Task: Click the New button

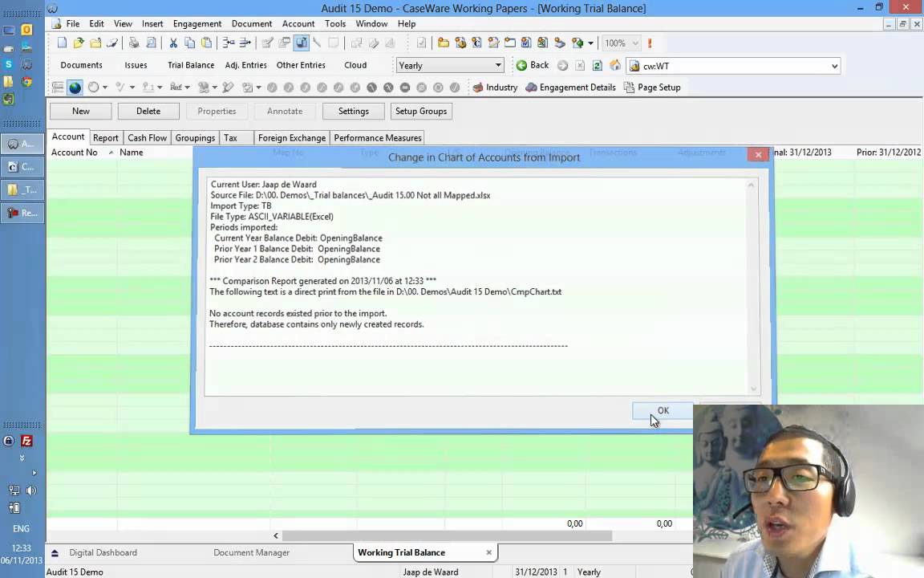Action: click(81, 111)
